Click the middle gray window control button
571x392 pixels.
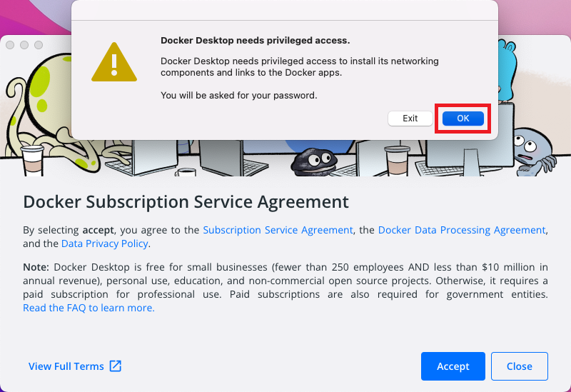(x=24, y=45)
